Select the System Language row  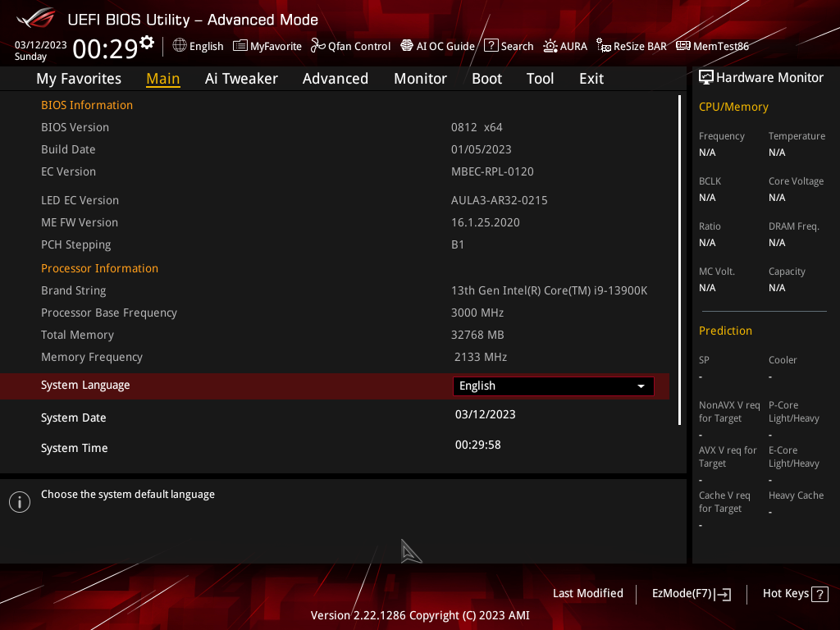click(335, 386)
